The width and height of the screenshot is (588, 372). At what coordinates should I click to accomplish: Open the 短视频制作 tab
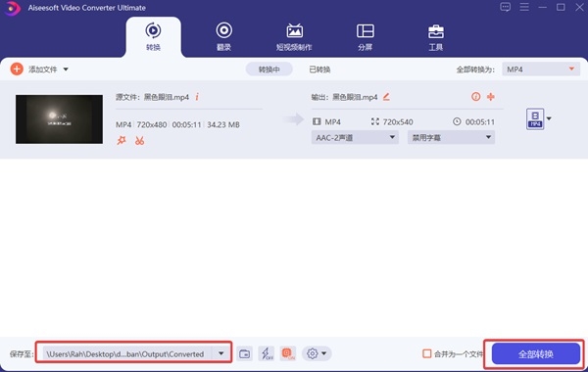point(294,37)
